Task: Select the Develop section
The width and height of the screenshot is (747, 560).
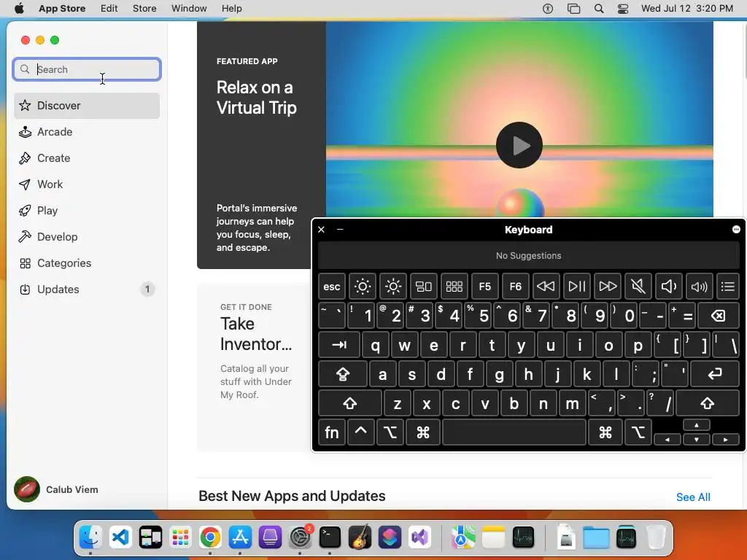Action: tap(87, 237)
